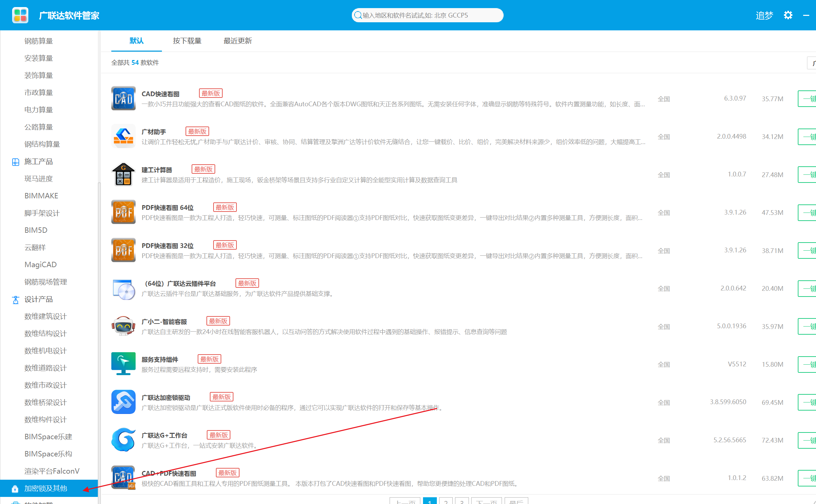Screen dimensions: 816x504
Task: Click the 广材助手 app icon
Action: pos(123,136)
